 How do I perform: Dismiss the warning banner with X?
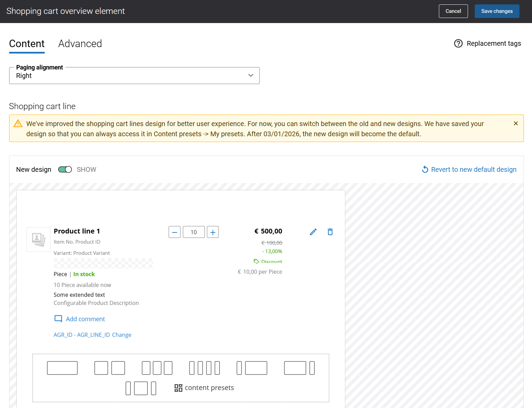[x=515, y=123]
